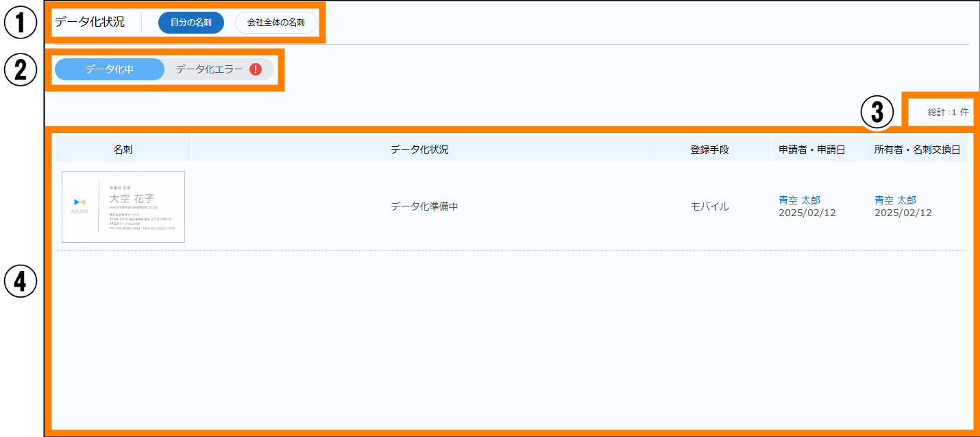Click the 登録手段 column header
This screenshot has height=437, width=980.
pyautogui.click(x=709, y=149)
